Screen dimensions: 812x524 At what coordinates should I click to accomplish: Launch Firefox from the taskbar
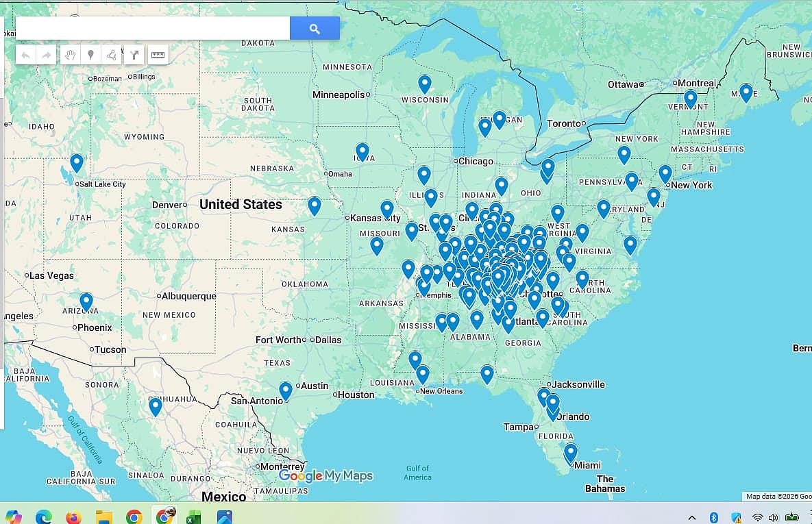coord(73,517)
